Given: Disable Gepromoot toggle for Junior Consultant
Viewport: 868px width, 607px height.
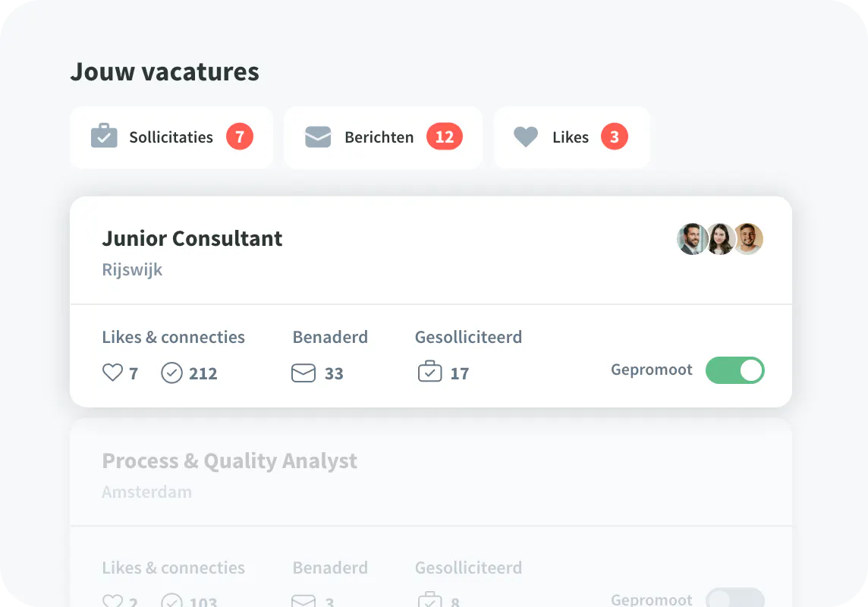Looking at the screenshot, I should pos(734,370).
